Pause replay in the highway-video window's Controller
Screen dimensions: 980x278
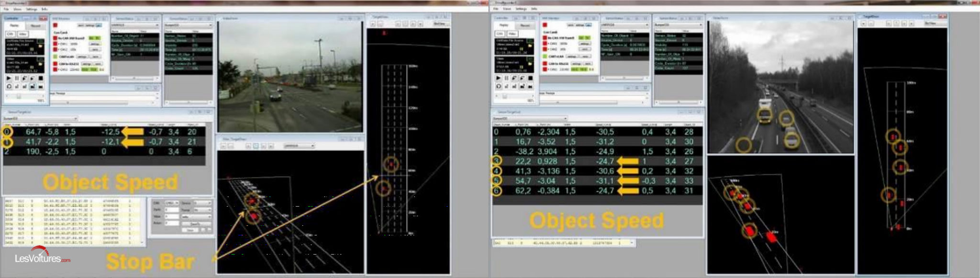(x=506, y=78)
